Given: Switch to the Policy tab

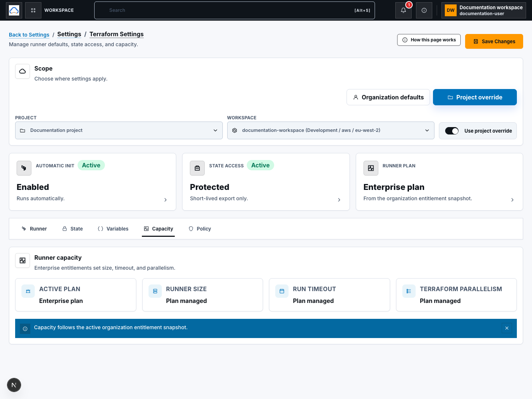Looking at the screenshot, I should (x=199, y=229).
